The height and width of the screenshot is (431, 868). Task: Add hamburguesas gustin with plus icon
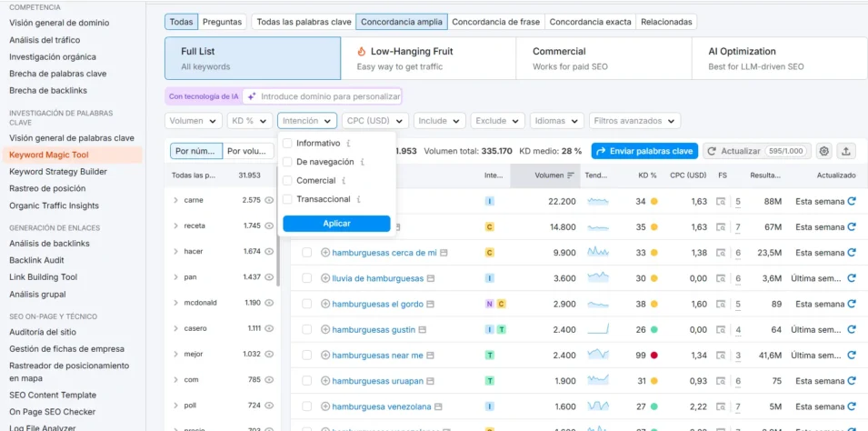point(325,330)
